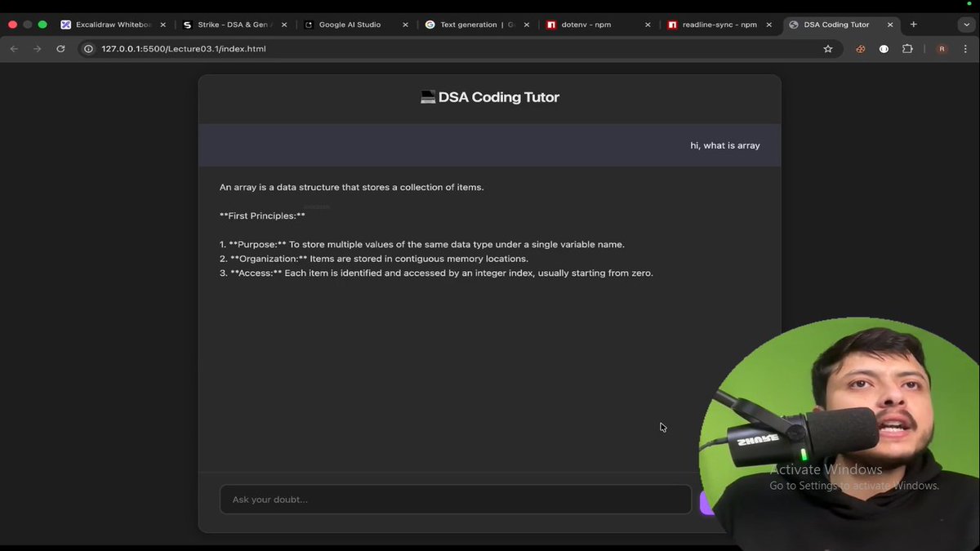Open a new browser tab

click(914, 24)
